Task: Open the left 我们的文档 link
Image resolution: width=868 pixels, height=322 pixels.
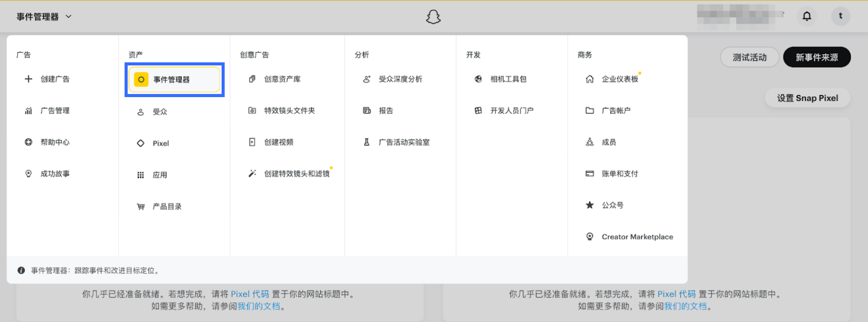Action: (259, 306)
